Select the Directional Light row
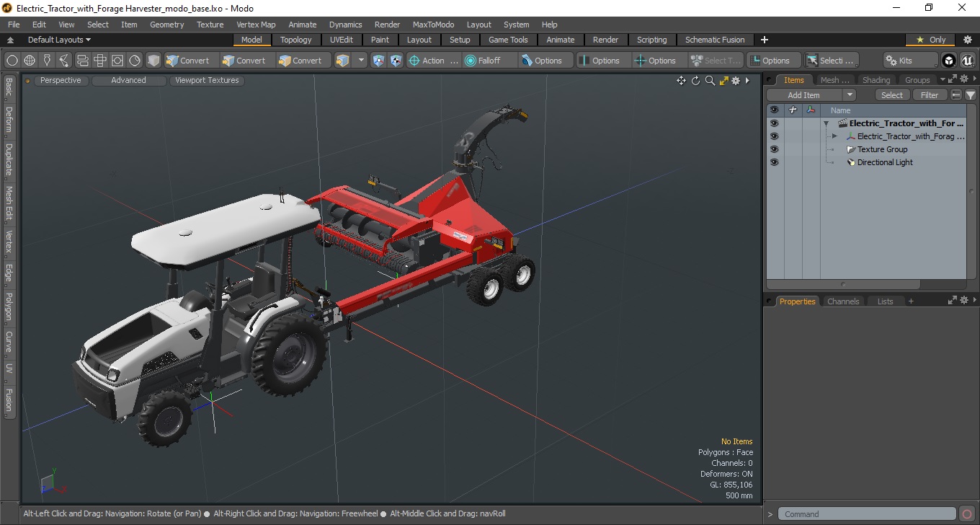The image size is (980, 525). 885,162
